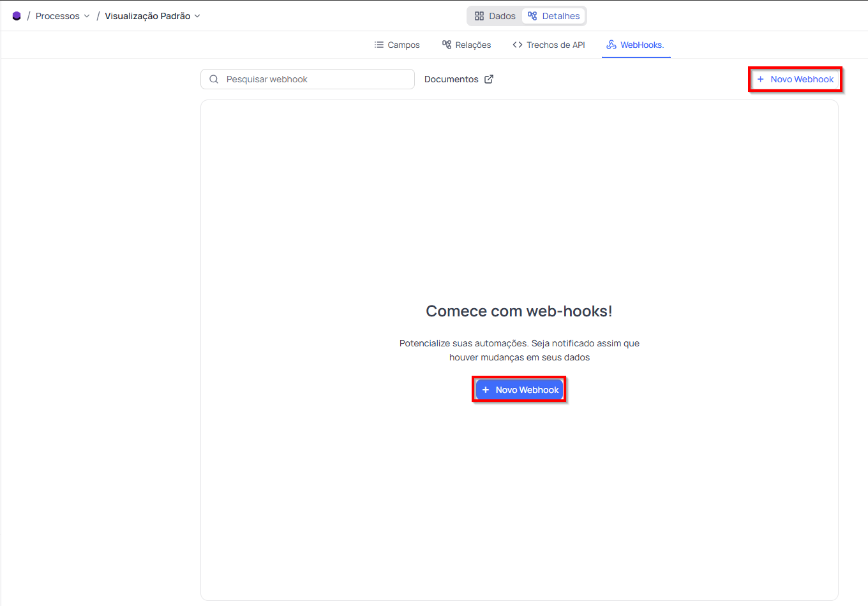Click the magnifier icon in the search bar
Screen dimensions: 868x606
[214, 78]
